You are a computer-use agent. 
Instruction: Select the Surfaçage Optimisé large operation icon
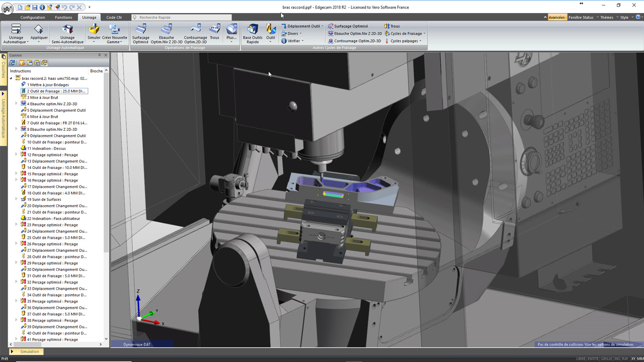(140, 30)
